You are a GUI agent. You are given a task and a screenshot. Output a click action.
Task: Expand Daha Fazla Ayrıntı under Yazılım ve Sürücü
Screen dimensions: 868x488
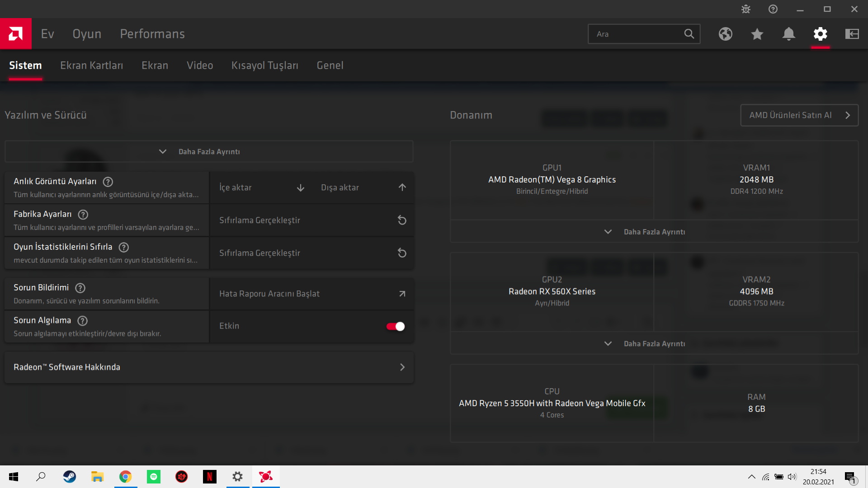tap(209, 151)
